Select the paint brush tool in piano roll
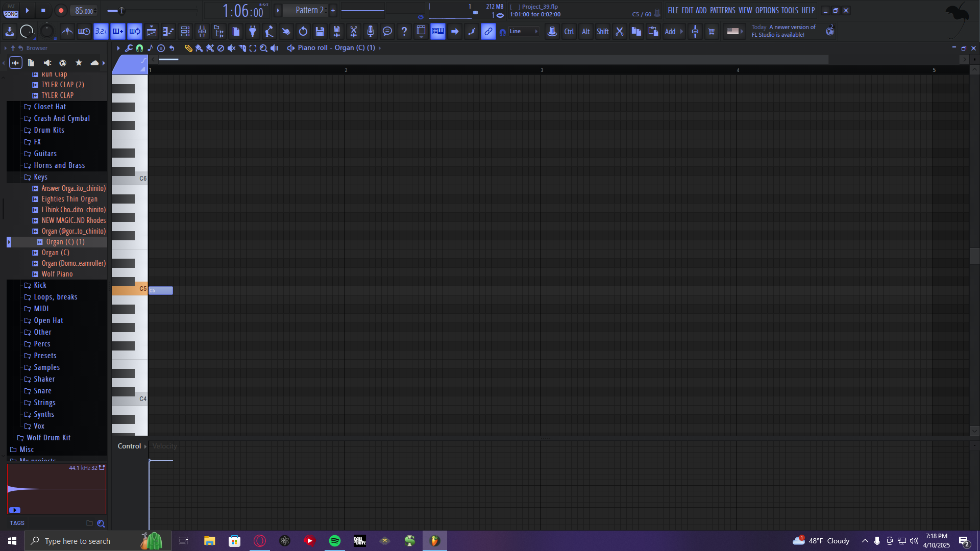The image size is (980, 551). (199, 48)
